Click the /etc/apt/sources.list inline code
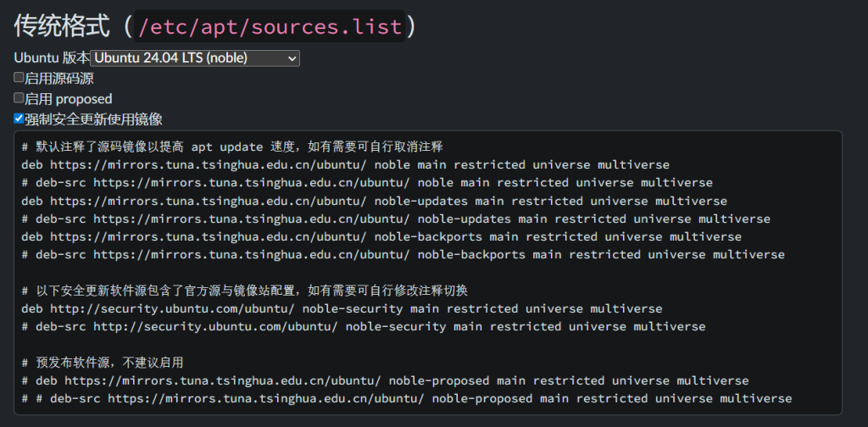Screen dimensions: 868x427 270,26
